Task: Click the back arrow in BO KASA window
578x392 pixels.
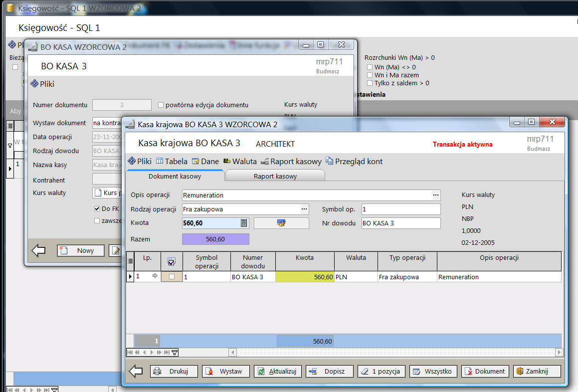Action: click(x=39, y=250)
